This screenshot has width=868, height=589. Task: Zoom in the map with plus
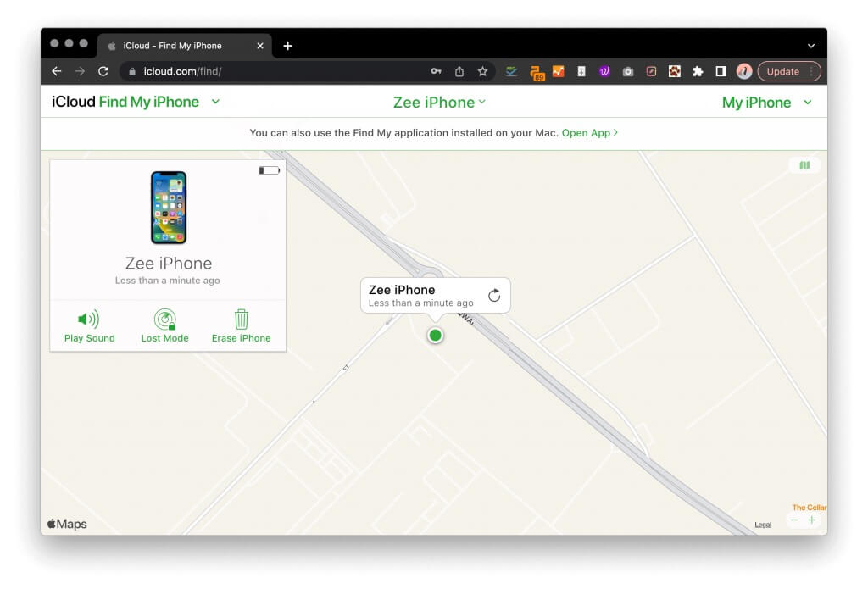click(812, 520)
